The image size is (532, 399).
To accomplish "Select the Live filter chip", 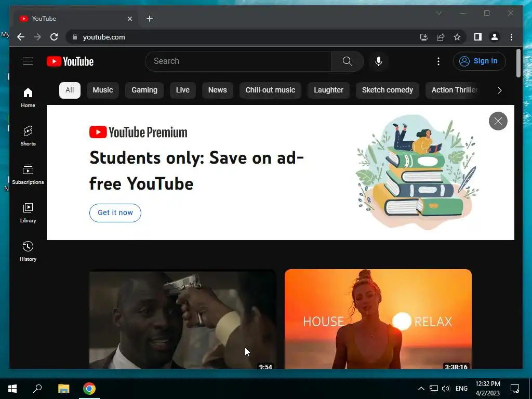I will coord(182,90).
